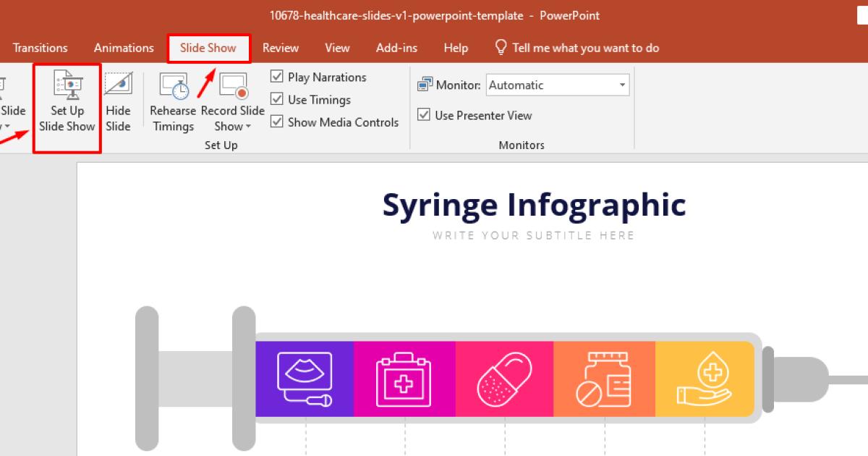Toggle Show Media Controls off
This screenshot has width=868, height=456.
pos(277,122)
